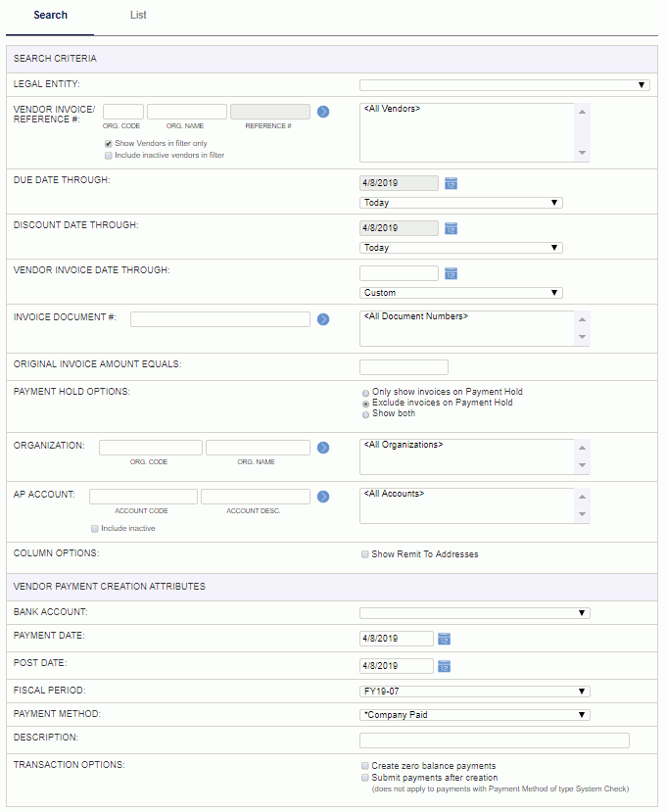This screenshot has width=667, height=812.
Task: Open the Post Date calendar picker
Action: click(x=445, y=666)
